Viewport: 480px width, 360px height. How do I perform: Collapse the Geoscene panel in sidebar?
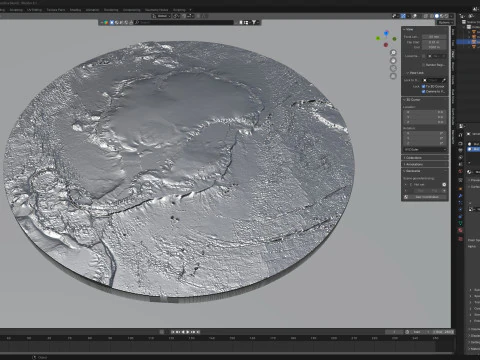pyautogui.click(x=413, y=171)
